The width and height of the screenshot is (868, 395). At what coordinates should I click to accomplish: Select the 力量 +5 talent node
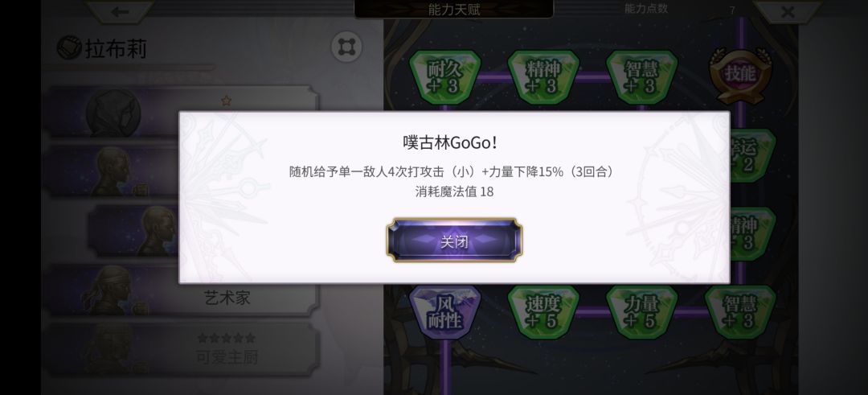click(x=641, y=312)
